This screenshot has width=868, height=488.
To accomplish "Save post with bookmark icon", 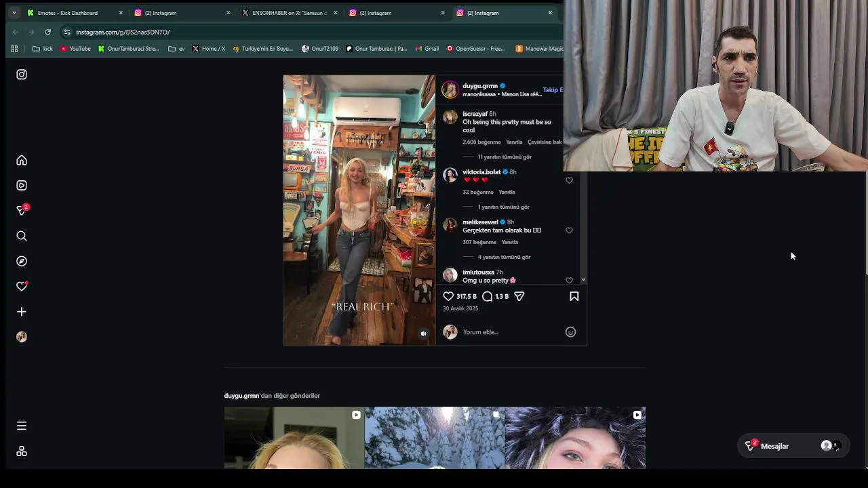I will 574,296.
